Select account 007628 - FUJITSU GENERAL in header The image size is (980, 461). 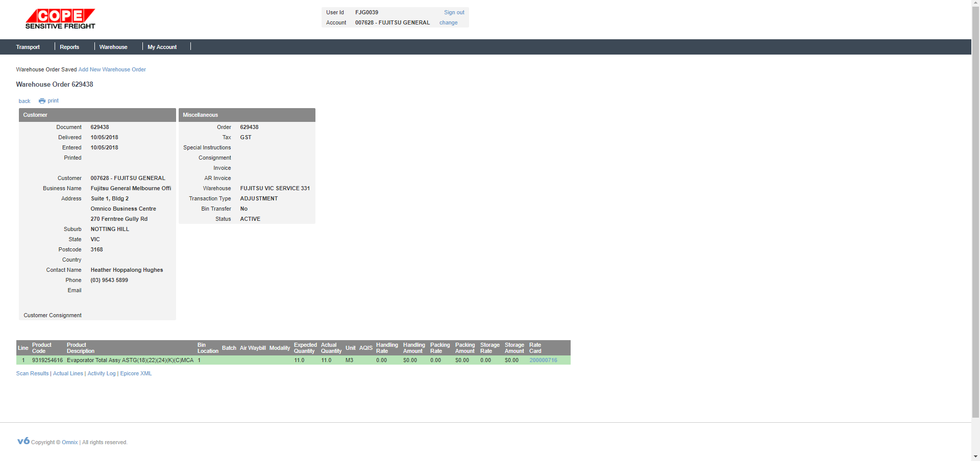point(393,22)
